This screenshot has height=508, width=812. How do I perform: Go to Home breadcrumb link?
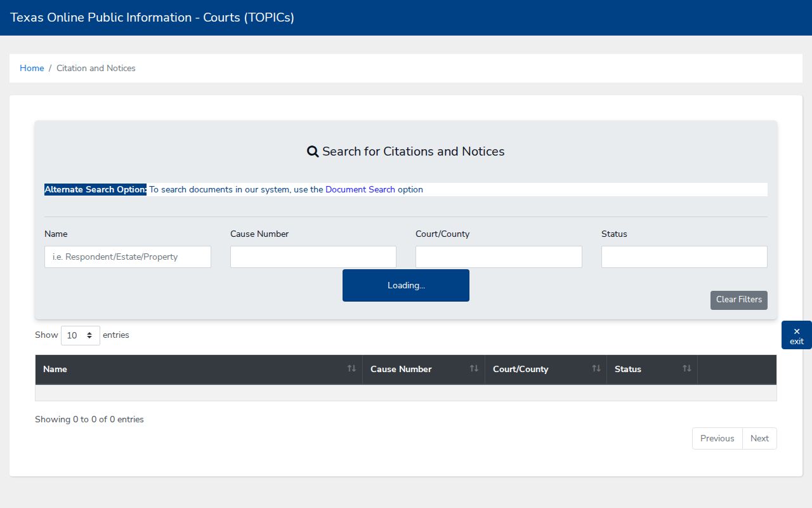(x=32, y=68)
